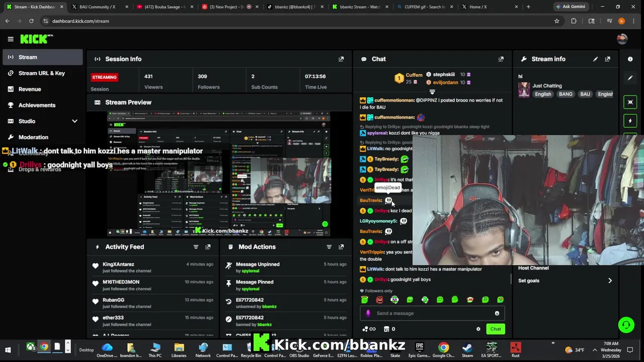644x362 pixels.
Task: Click Eli71720842 unbanned by bbankz entry
Action: click(285, 303)
